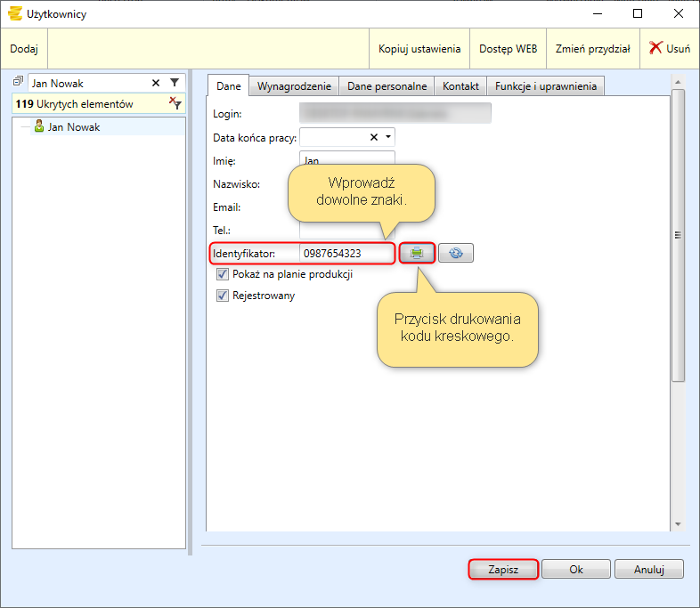700x608 pixels.
Task: Open the Data końca pracy dropdown
Action: click(x=388, y=137)
